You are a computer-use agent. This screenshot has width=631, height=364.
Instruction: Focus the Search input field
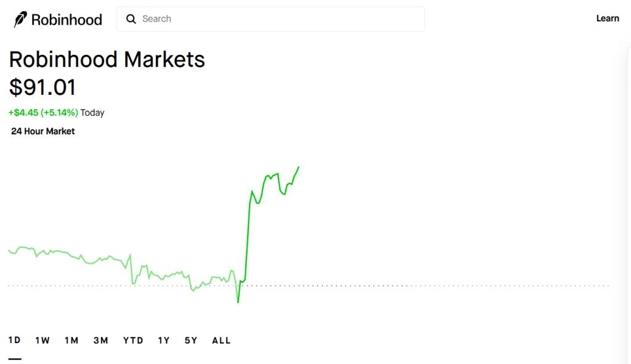tap(271, 19)
